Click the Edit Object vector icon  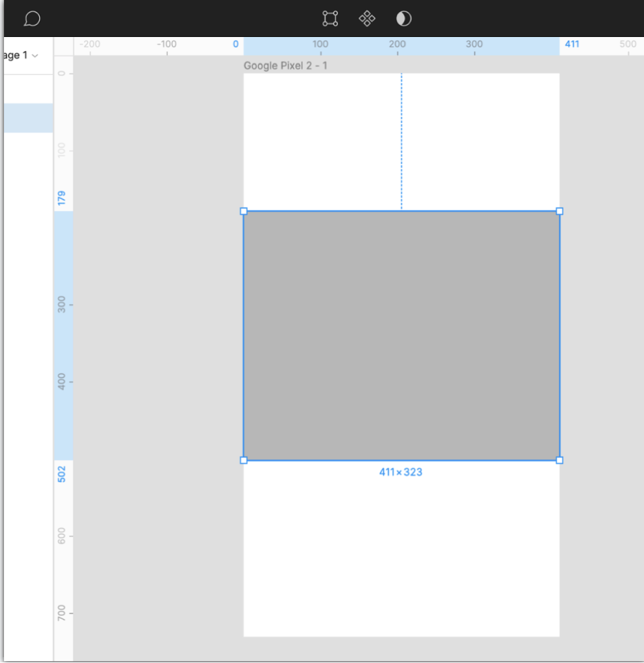tap(330, 19)
